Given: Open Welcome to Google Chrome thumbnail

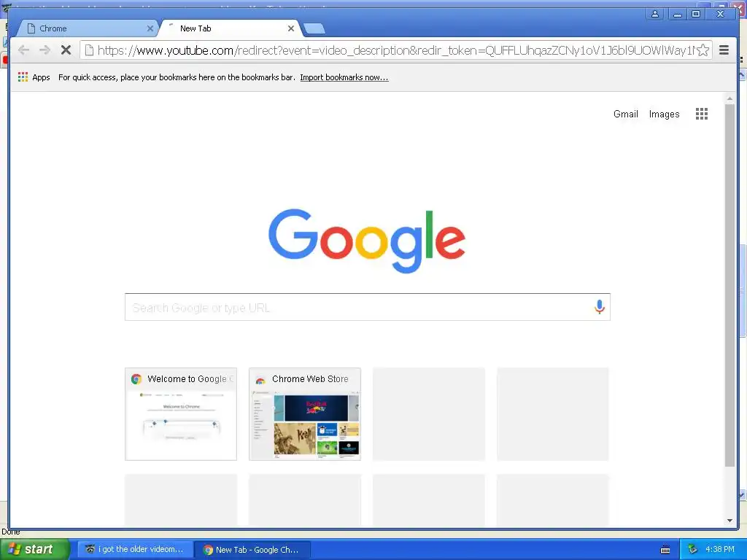Looking at the screenshot, I should coord(181,414).
